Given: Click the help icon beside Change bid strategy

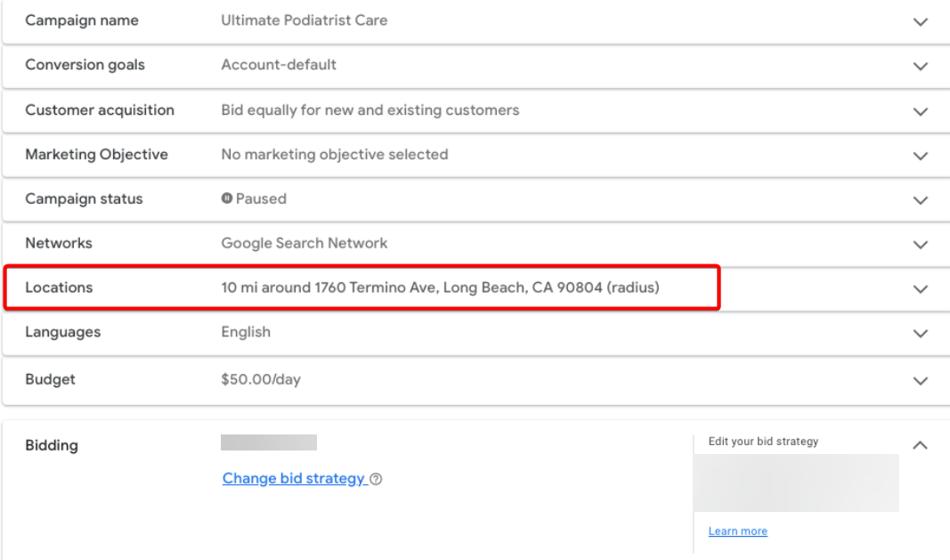Looking at the screenshot, I should click(377, 479).
